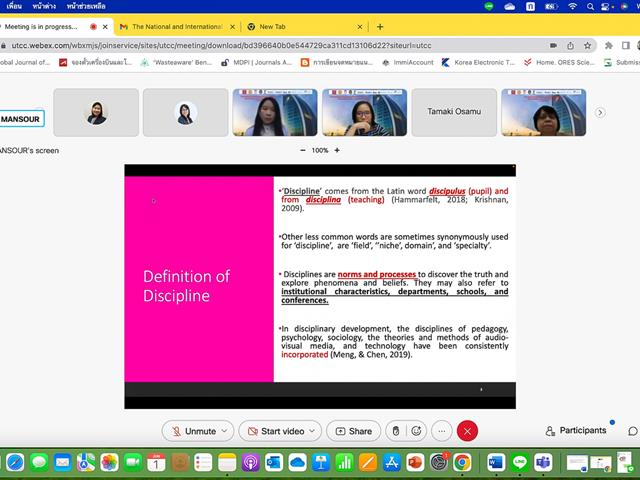Open Mail from the dock
The height and width of the screenshot is (480, 640).
pyautogui.click(x=62, y=462)
